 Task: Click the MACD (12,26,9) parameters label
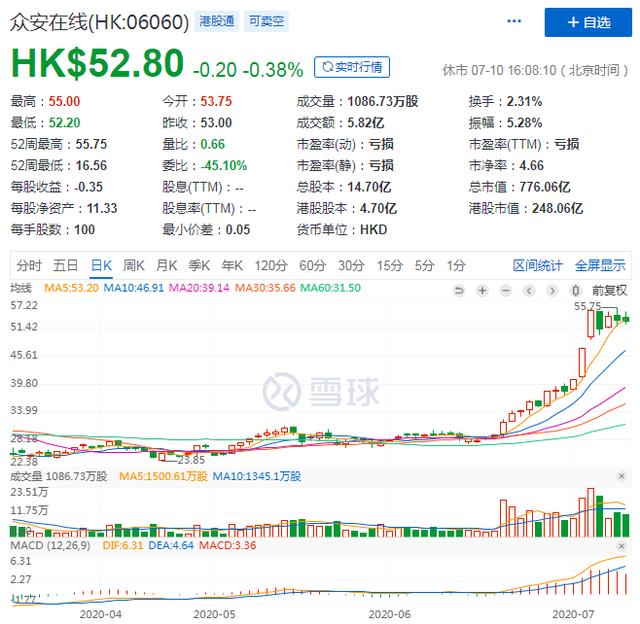click(50, 546)
